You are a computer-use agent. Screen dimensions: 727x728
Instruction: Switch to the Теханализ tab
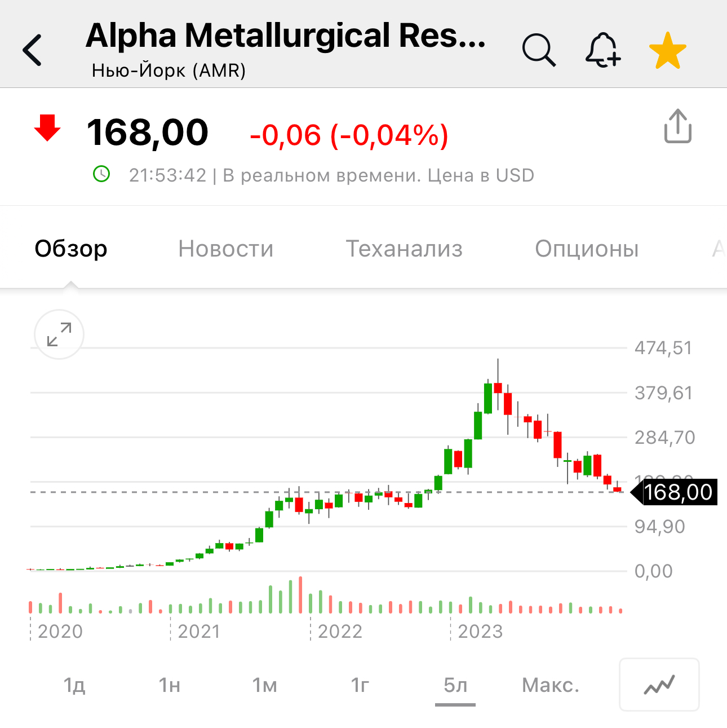[x=404, y=249]
